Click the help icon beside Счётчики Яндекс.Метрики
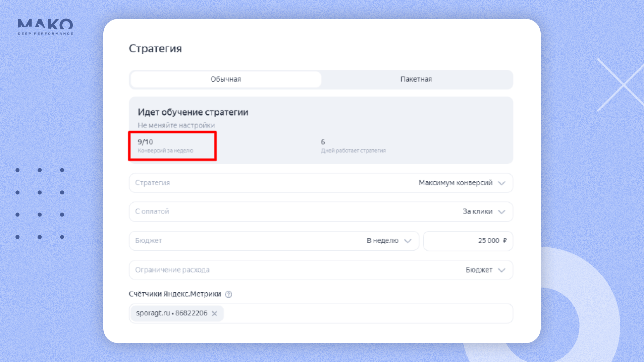Screen dimensions: 644x362 pyautogui.click(x=228, y=294)
